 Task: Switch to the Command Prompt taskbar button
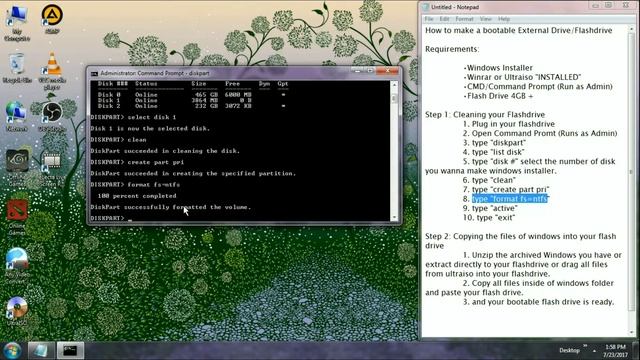[70, 351]
